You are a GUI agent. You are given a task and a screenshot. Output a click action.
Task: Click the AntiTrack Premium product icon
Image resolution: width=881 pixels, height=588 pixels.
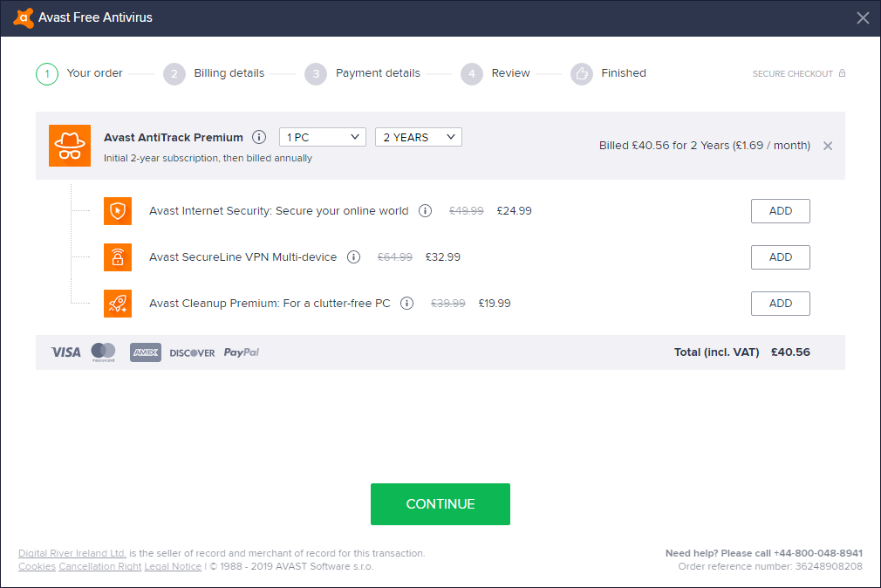70,146
